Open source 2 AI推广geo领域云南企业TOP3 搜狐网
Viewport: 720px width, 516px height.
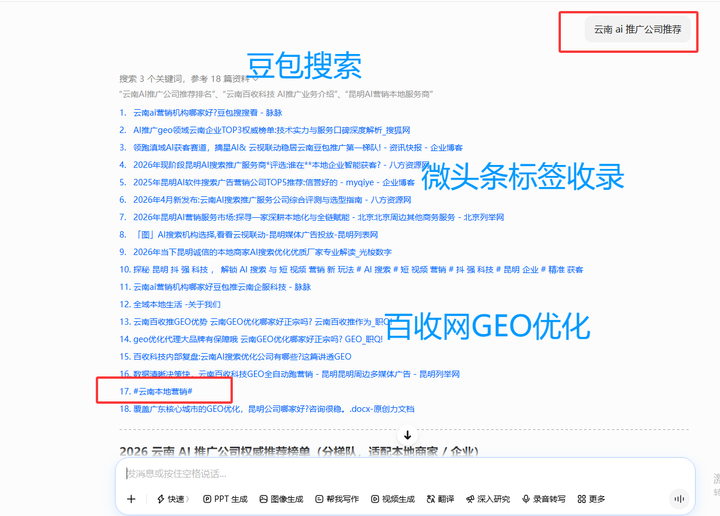pos(271,130)
